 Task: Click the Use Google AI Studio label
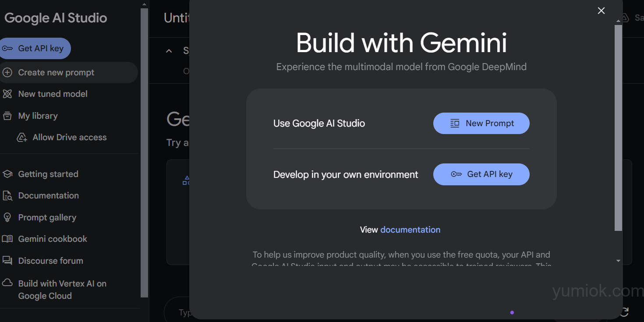pyautogui.click(x=319, y=124)
